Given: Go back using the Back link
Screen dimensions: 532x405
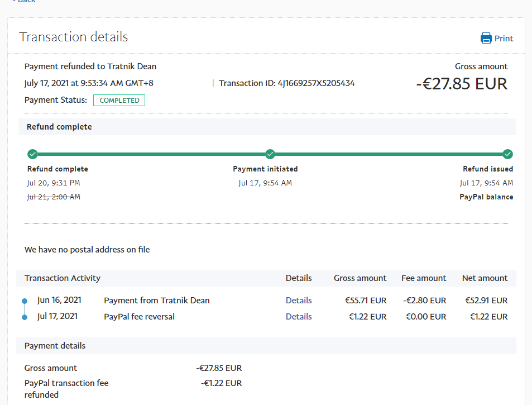Looking at the screenshot, I should 23,2.
